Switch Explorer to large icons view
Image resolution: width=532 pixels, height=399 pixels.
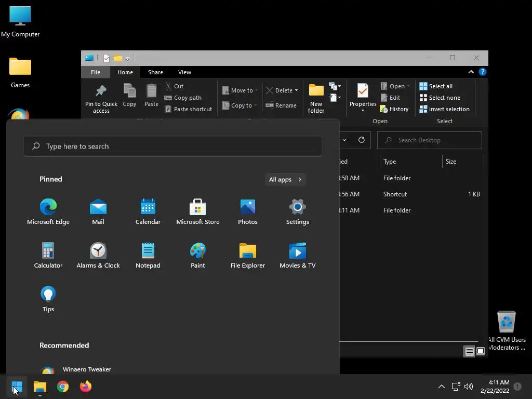[x=481, y=352]
